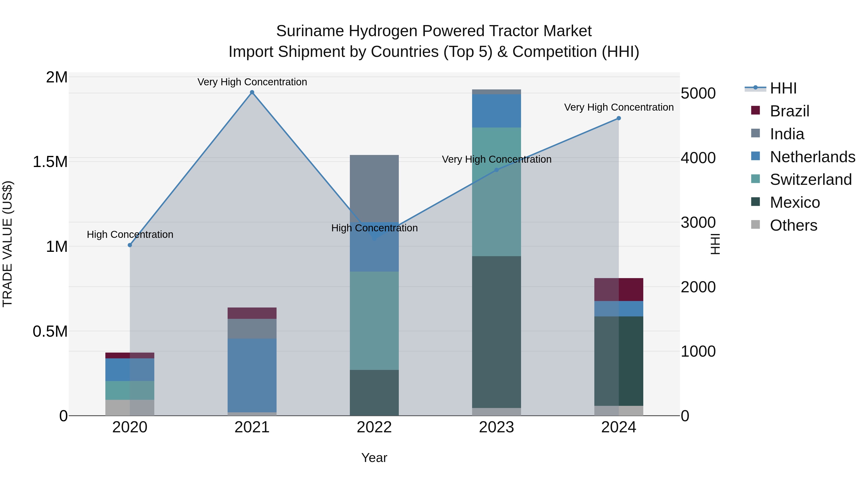
Task: Click 'Very High Concentration' label above 2024
Action: (x=619, y=107)
